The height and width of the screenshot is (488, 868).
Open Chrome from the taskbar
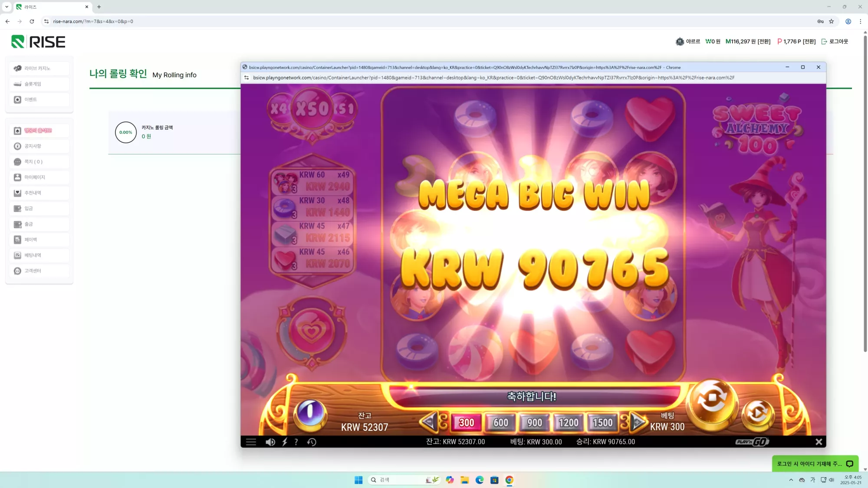pyautogui.click(x=509, y=480)
